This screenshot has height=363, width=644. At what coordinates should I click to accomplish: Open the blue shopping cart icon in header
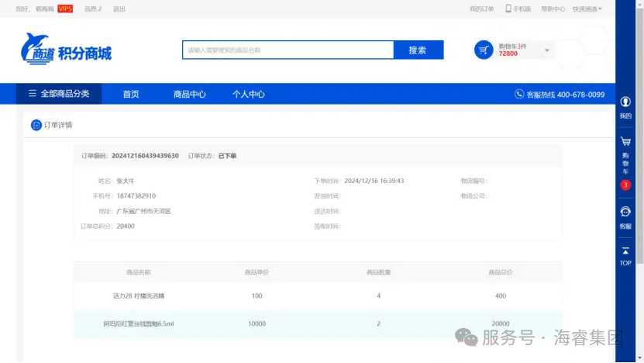tap(484, 50)
